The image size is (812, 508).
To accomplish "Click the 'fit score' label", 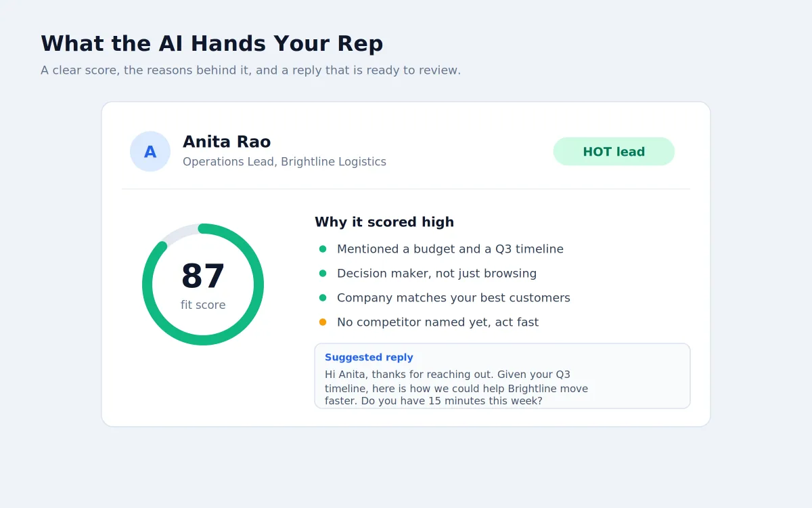I will [203, 305].
